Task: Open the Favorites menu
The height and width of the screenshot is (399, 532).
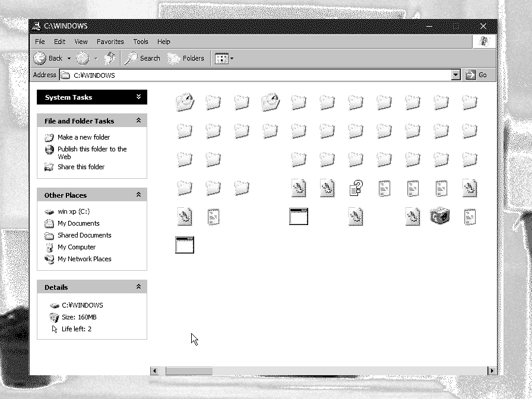Action: [x=110, y=42]
